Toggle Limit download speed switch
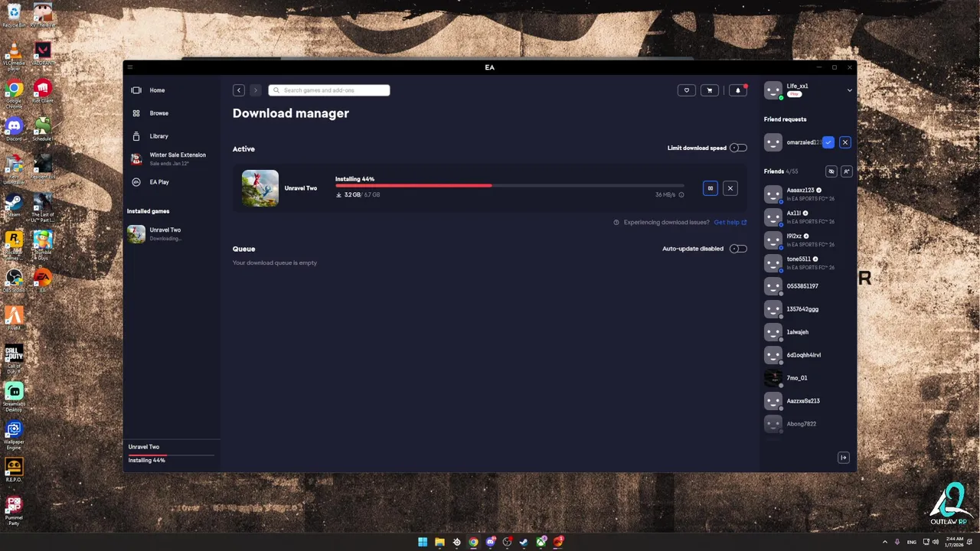 point(738,148)
